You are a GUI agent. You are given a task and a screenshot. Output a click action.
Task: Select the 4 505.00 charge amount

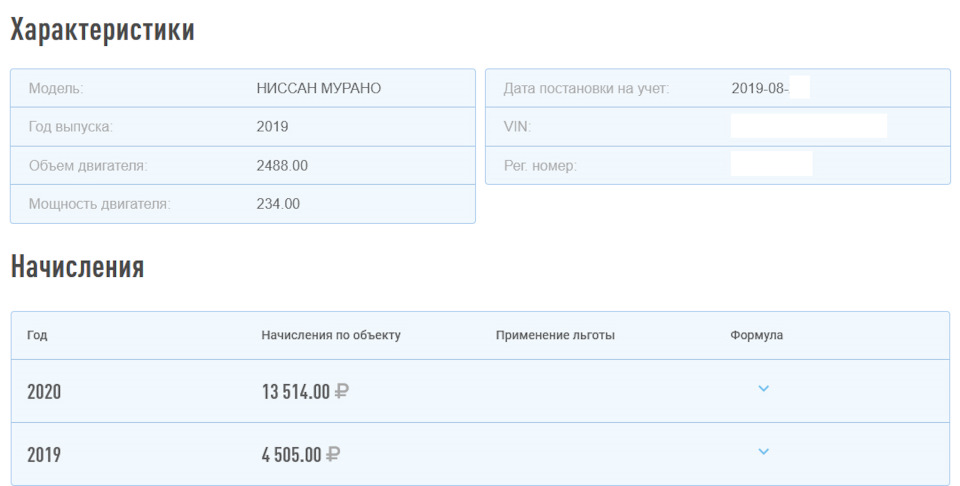(x=301, y=454)
